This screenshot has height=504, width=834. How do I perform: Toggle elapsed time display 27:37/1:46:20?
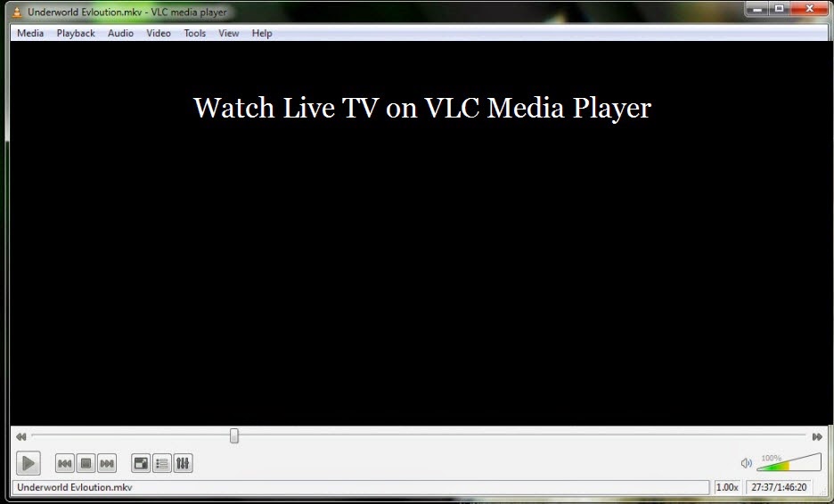point(779,487)
